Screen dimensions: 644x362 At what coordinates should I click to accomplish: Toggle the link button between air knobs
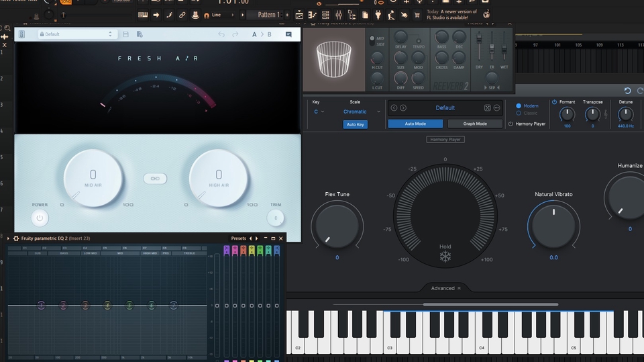(x=155, y=179)
